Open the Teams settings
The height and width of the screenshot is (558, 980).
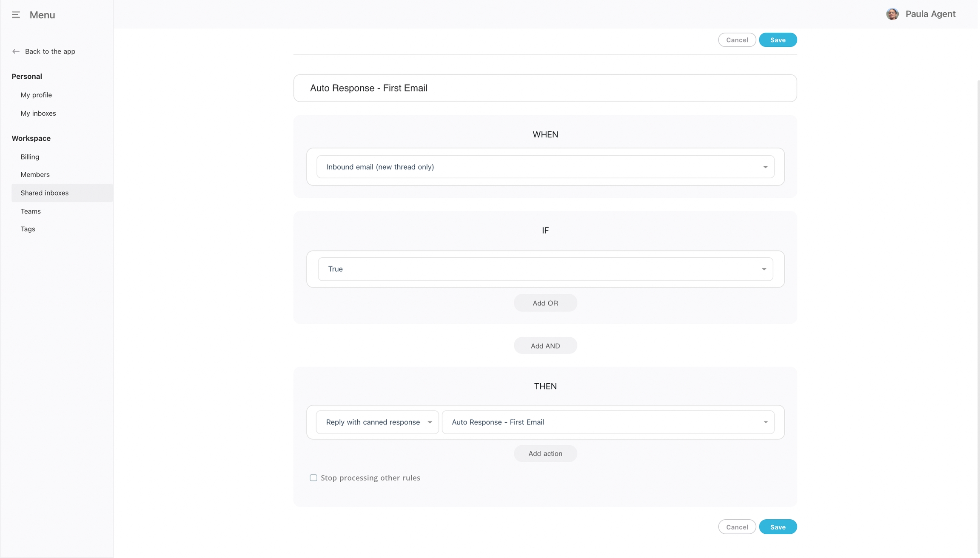pos(31,211)
